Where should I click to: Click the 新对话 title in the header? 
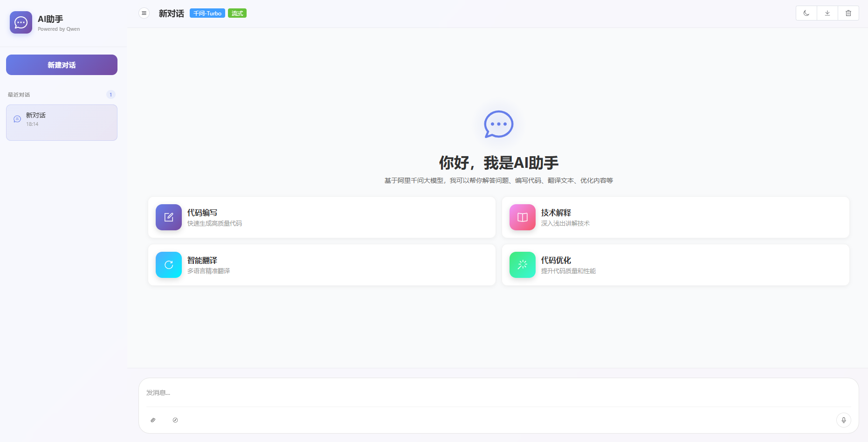[x=171, y=13]
